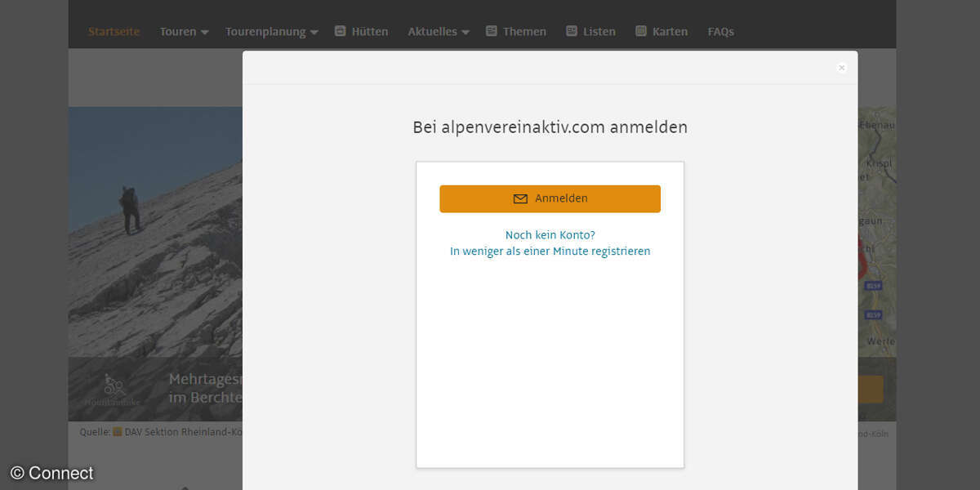Click the Themen icon in navigation

[x=491, y=31]
